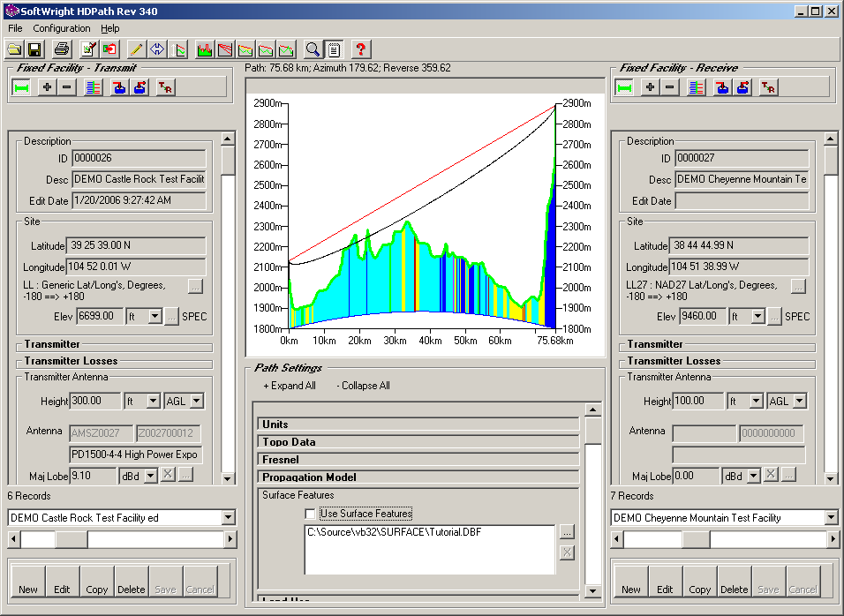Click Receive record scrollbar left arrow
This screenshot has width=844, height=616.
pyautogui.click(x=617, y=539)
